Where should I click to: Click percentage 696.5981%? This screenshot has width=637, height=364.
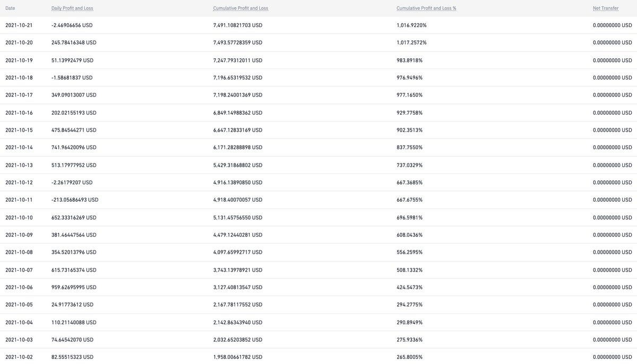(x=409, y=218)
